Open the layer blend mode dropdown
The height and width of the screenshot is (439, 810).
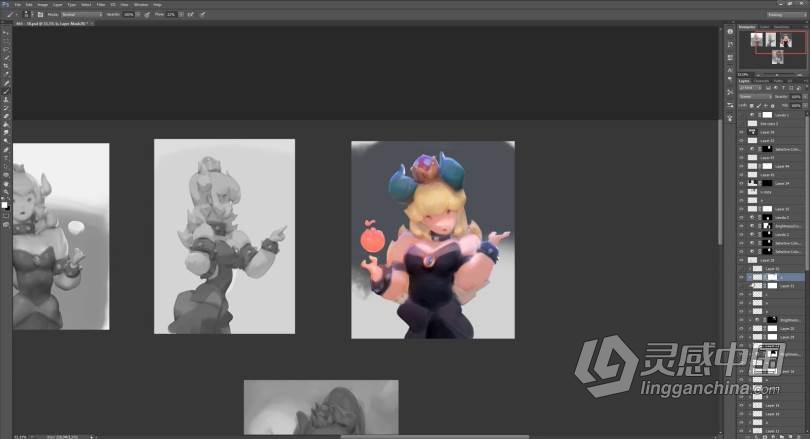tap(756, 97)
